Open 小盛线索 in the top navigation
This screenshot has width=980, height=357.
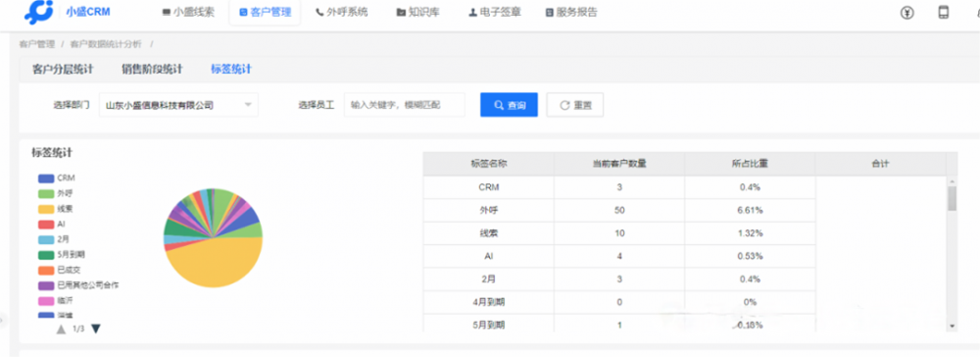click(x=187, y=12)
